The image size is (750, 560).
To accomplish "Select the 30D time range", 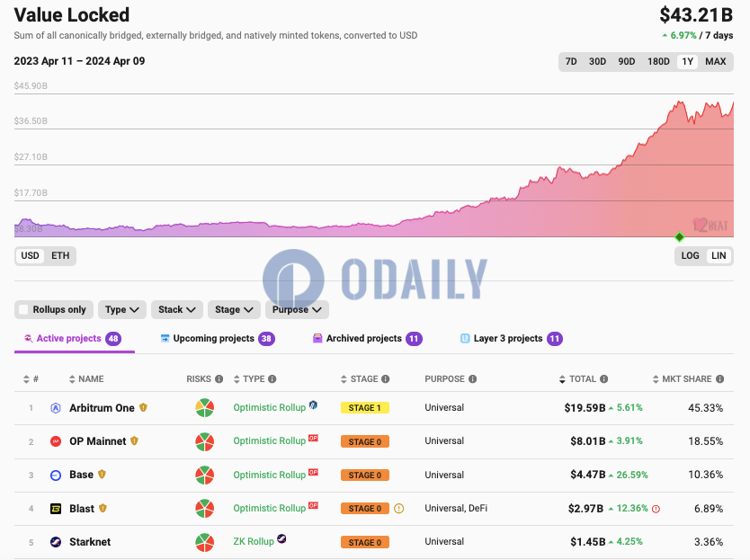I will click(x=597, y=62).
